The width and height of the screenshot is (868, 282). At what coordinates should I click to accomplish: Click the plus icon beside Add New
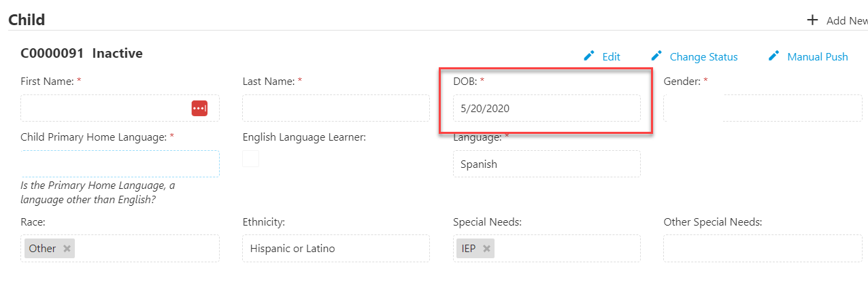click(x=812, y=20)
